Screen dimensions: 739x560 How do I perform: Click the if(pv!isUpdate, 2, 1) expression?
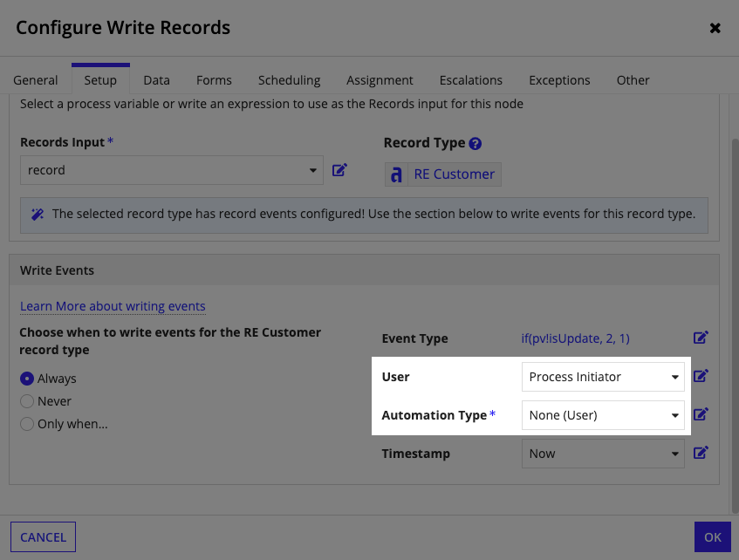tap(575, 338)
